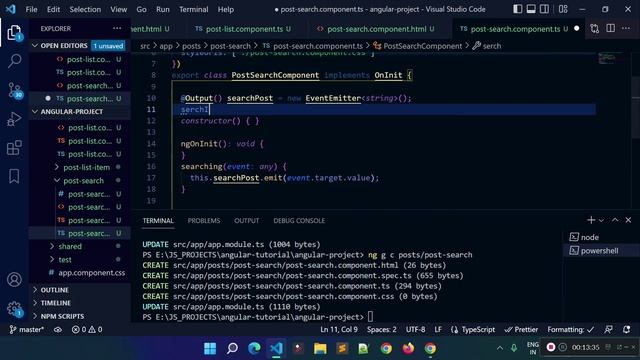Toggle the bottom panel layout icon
The image size is (640, 360).
(x=531, y=9)
